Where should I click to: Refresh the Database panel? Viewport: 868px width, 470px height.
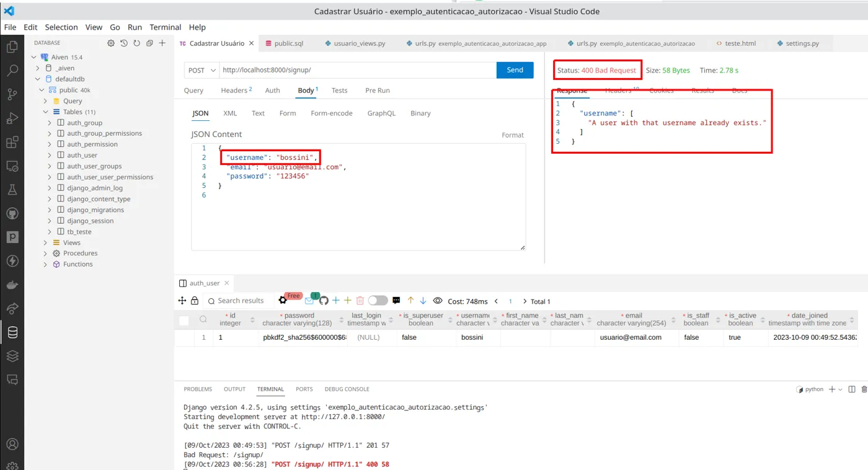pyautogui.click(x=136, y=43)
